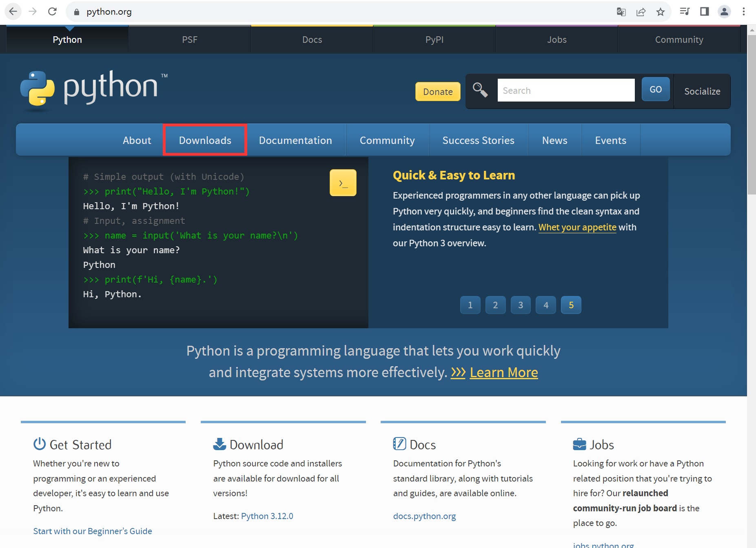Click the Docs section heading
The width and height of the screenshot is (756, 548).
click(423, 444)
